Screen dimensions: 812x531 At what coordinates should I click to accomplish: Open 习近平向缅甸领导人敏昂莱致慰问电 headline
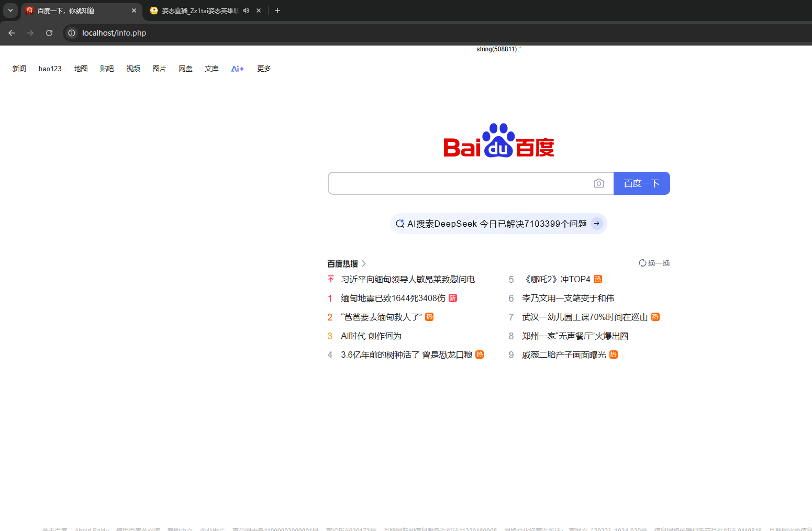[x=408, y=279]
